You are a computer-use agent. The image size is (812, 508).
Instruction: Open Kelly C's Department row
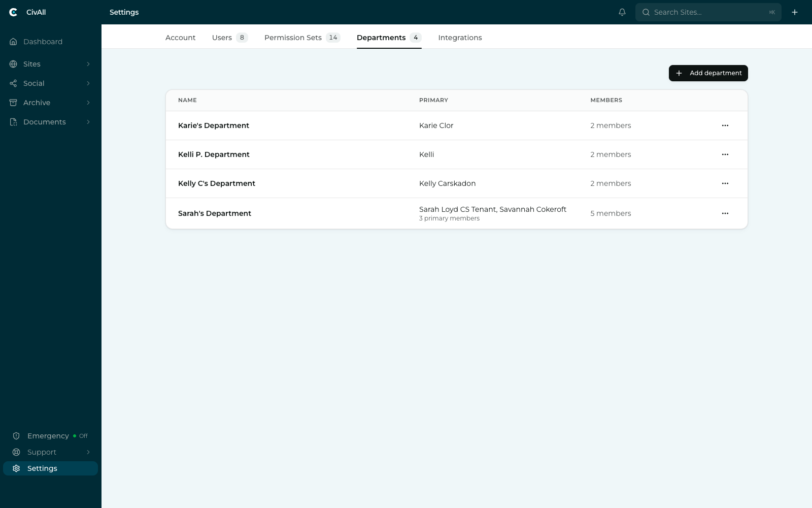[x=457, y=183]
